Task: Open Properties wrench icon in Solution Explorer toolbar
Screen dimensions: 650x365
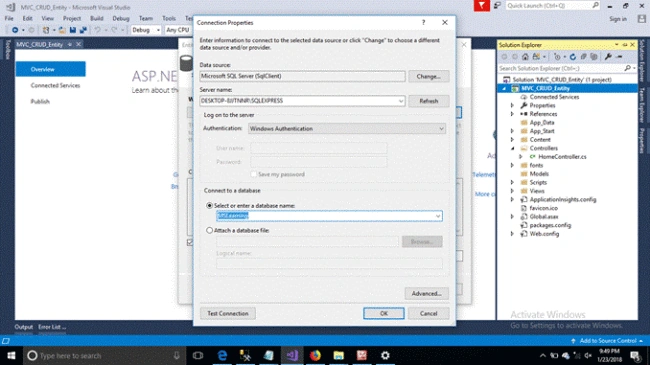Action: pos(608,57)
